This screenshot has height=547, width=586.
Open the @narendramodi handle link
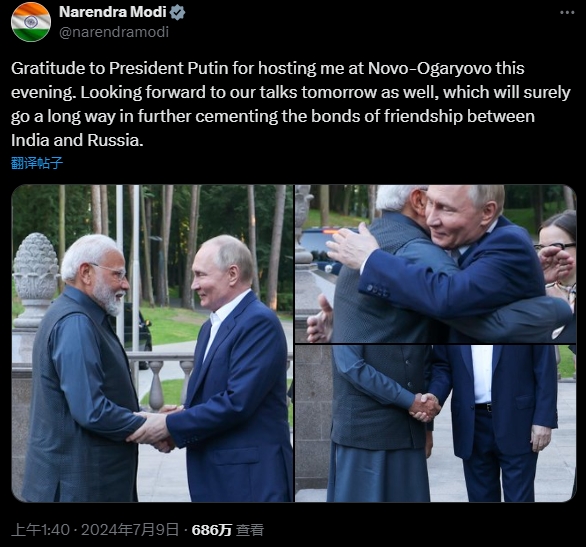pos(114,32)
